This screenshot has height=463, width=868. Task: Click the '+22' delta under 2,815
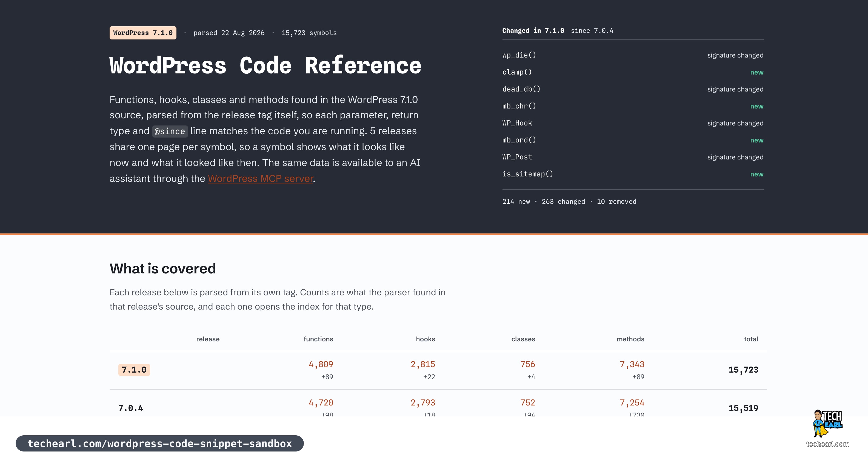click(x=429, y=377)
